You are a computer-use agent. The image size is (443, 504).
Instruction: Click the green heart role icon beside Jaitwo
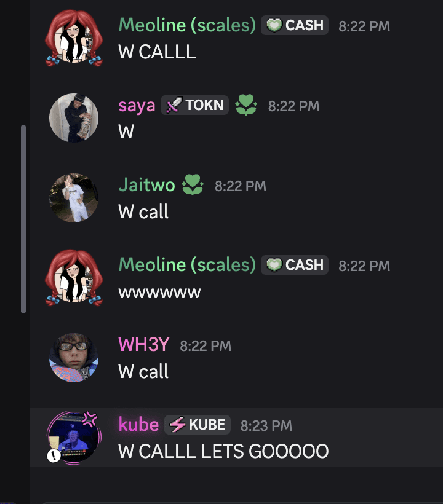[193, 185]
